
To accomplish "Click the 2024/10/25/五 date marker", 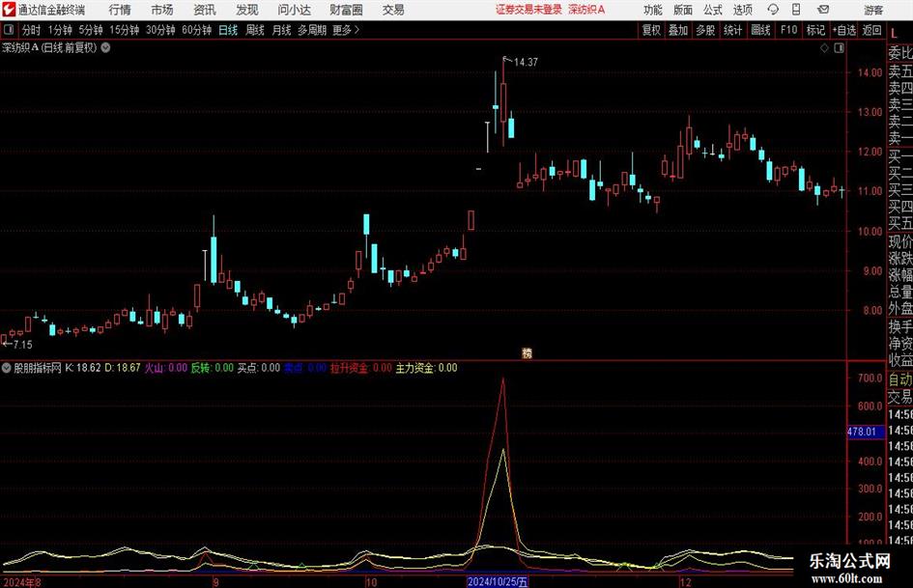I will click(x=498, y=582).
